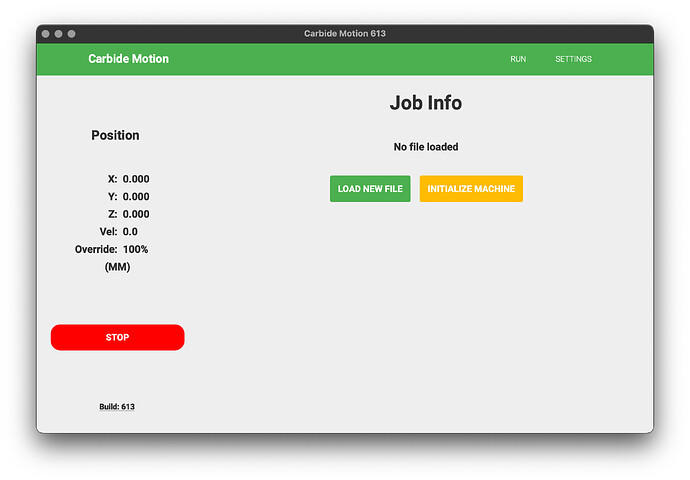The width and height of the screenshot is (690, 480).
Task: Close the window with the first title bar button
Action: click(x=45, y=34)
